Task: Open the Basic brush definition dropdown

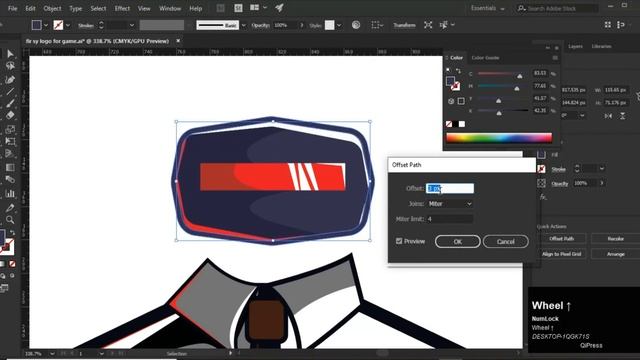Action: (x=244, y=25)
